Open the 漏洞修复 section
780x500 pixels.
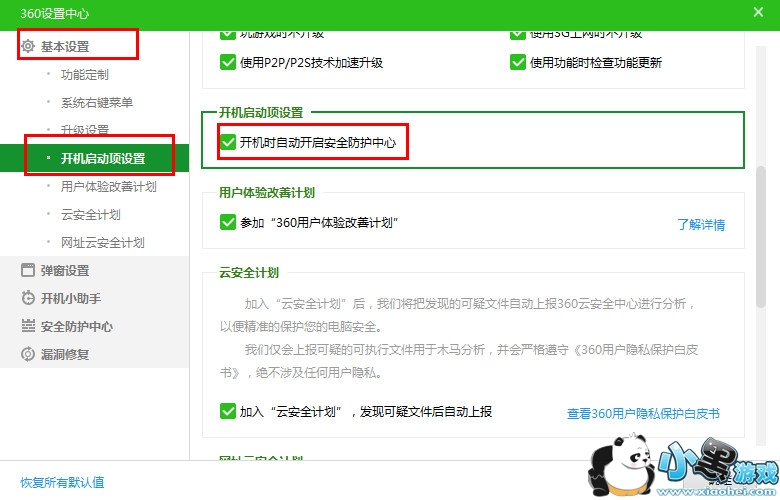coord(65,354)
